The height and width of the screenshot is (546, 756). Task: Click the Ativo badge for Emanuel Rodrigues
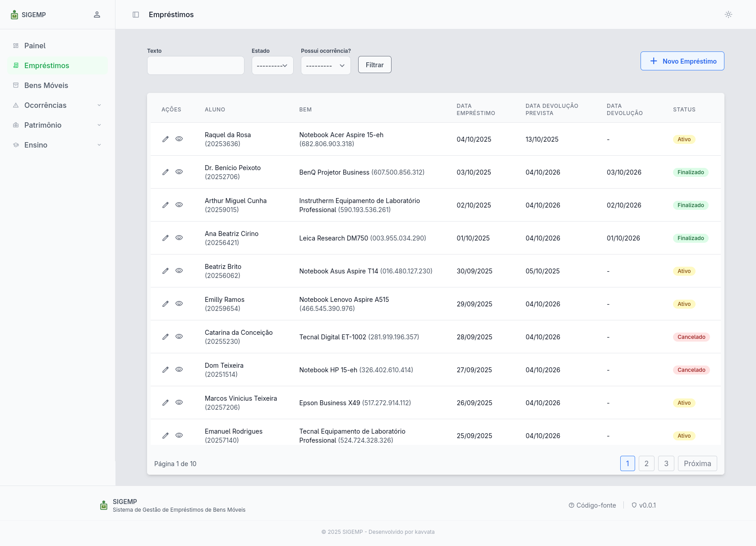pyautogui.click(x=684, y=436)
